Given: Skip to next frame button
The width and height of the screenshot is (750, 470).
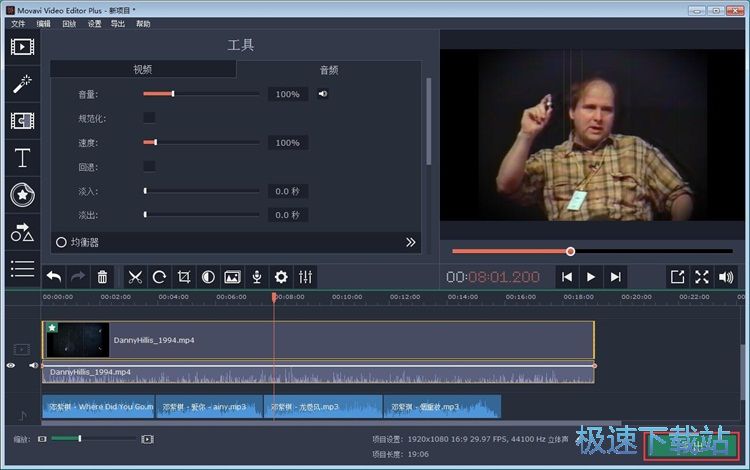Looking at the screenshot, I should (x=616, y=277).
